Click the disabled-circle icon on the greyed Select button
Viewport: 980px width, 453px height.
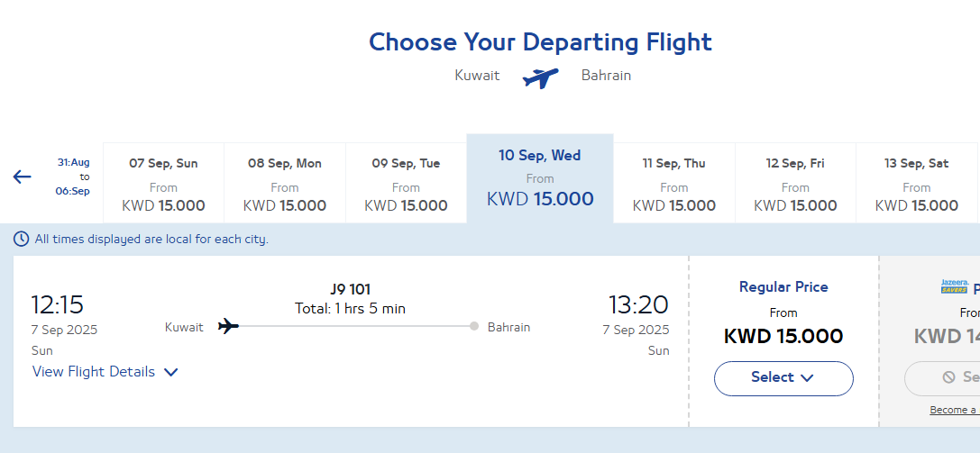click(948, 376)
